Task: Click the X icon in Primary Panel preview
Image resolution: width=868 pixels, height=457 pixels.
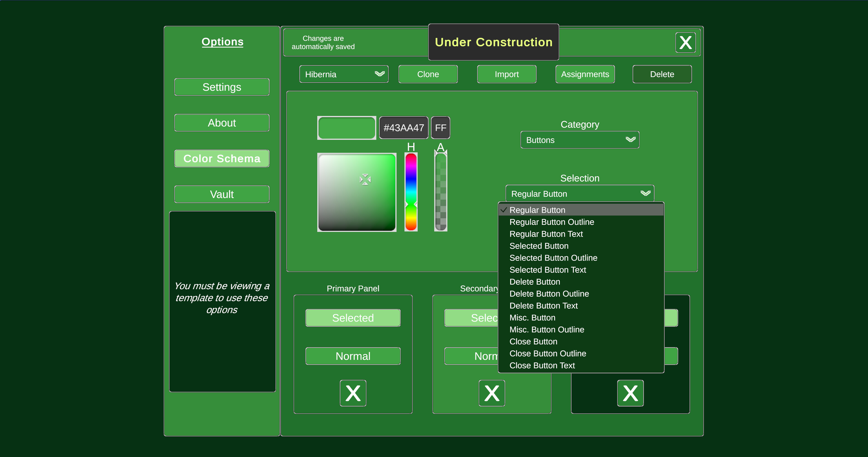Action: [352, 393]
